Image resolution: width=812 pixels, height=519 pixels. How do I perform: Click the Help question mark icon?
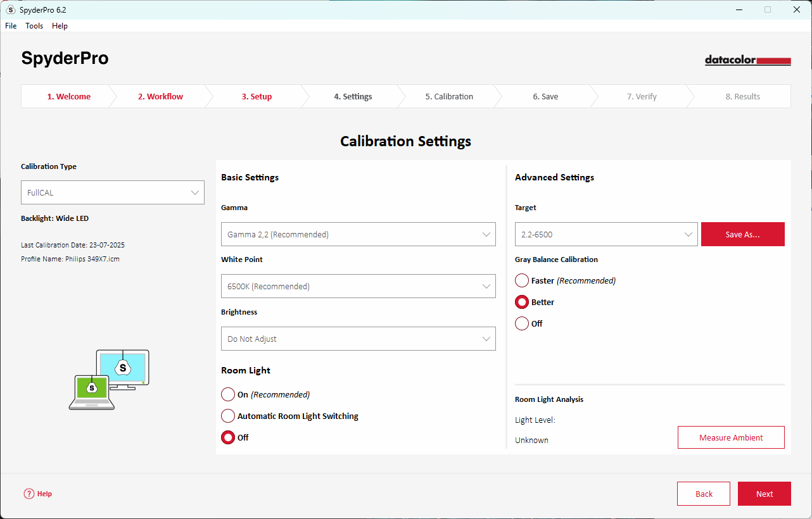point(29,494)
